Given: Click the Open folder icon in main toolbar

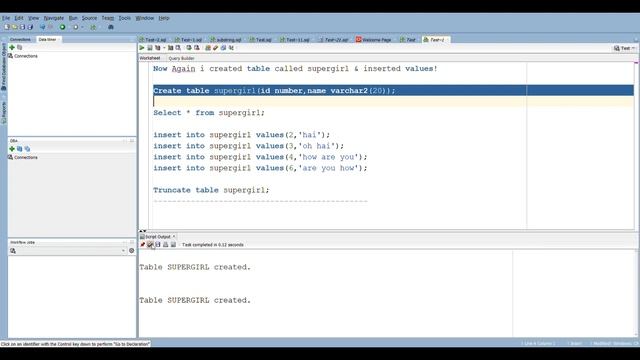Looking at the screenshot, I should click(x=15, y=27).
